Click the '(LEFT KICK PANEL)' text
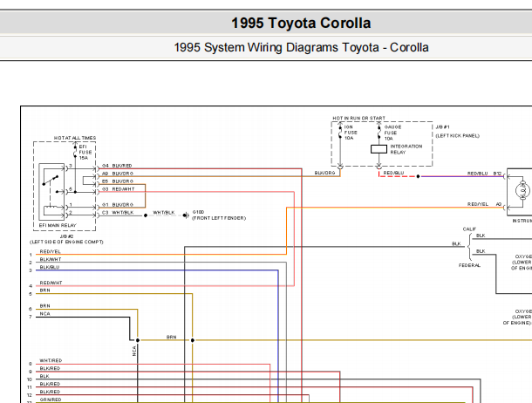Image resolution: width=532 pixels, height=403 pixels. coord(457,136)
